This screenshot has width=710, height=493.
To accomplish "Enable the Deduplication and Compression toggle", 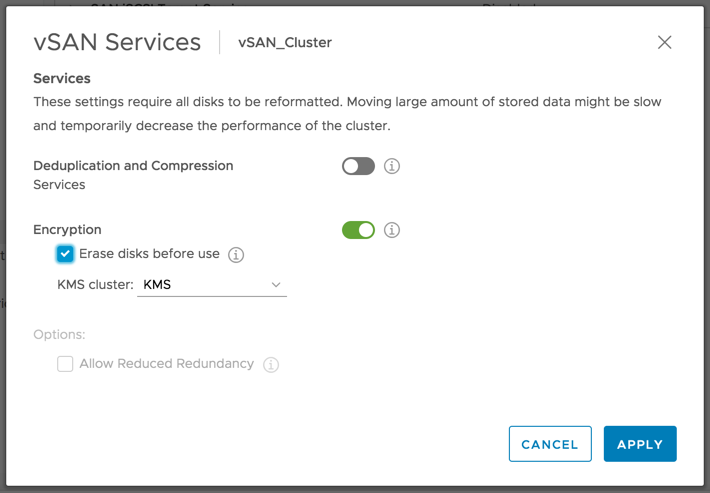I will pyautogui.click(x=358, y=166).
